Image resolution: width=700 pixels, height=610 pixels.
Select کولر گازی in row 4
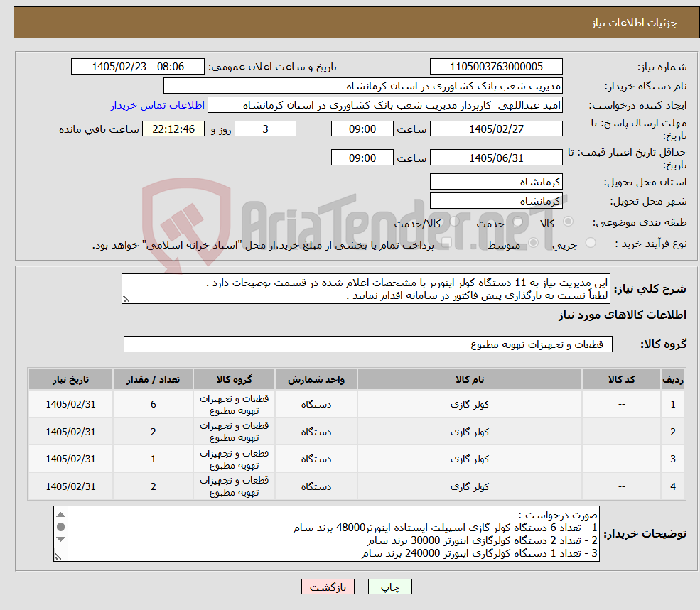[x=470, y=486]
